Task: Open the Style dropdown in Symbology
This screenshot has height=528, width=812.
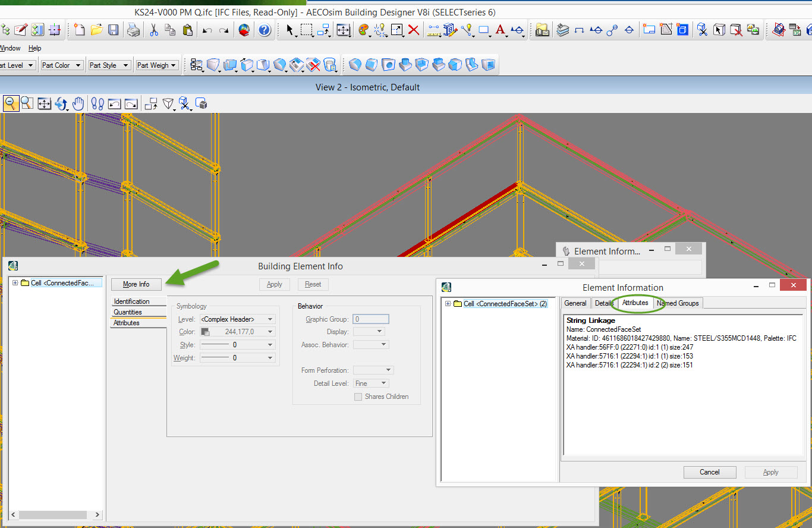Action: point(237,345)
